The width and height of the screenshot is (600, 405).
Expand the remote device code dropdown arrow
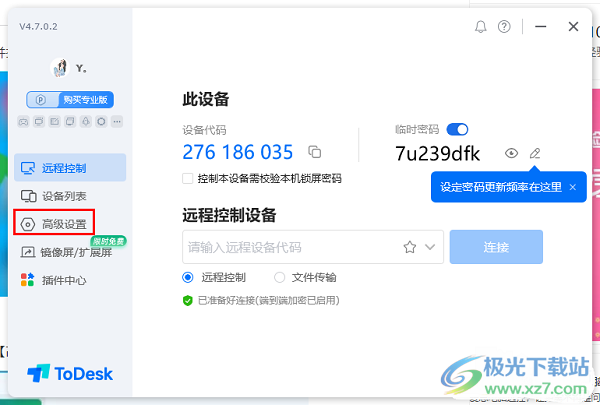(432, 246)
